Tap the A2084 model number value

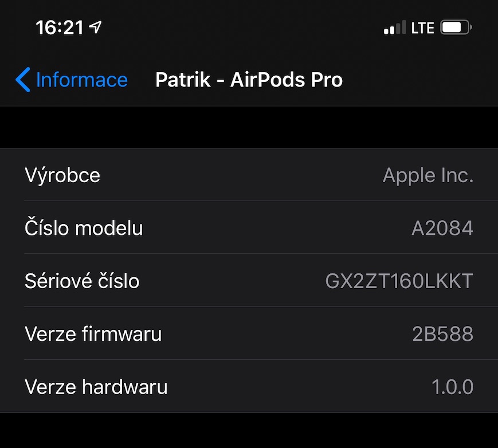pyautogui.click(x=442, y=228)
